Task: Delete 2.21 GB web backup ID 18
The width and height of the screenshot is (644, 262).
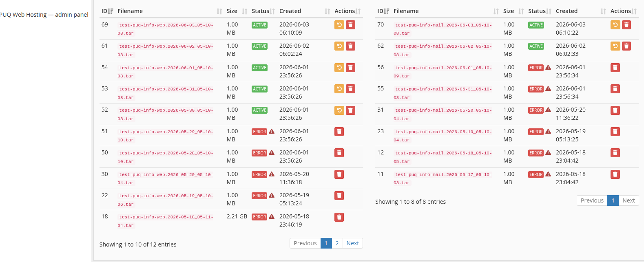Action: point(339,217)
